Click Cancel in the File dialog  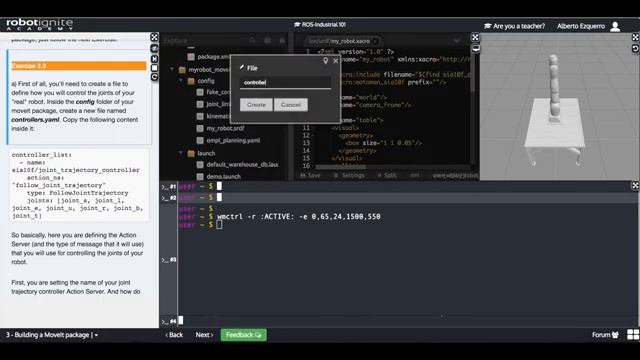coord(291,105)
